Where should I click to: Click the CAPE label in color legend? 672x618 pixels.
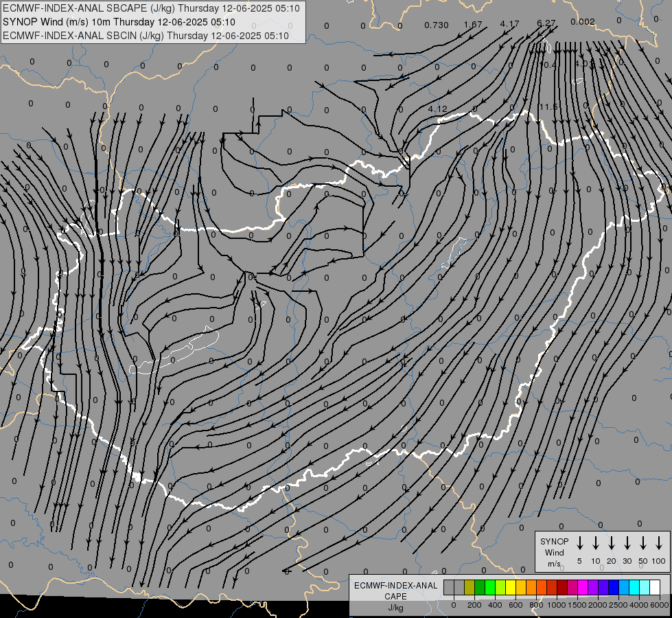(x=395, y=597)
